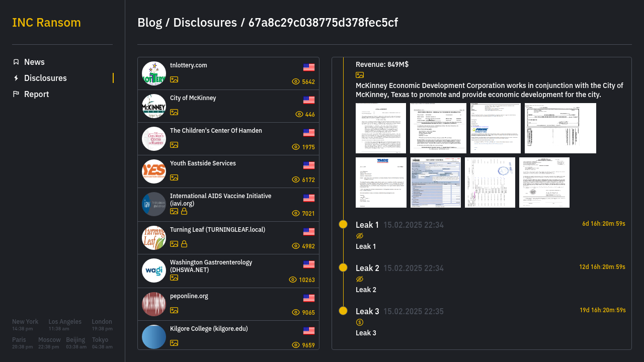Click the Leak 3 timeline marker dot

[x=343, y=311]
